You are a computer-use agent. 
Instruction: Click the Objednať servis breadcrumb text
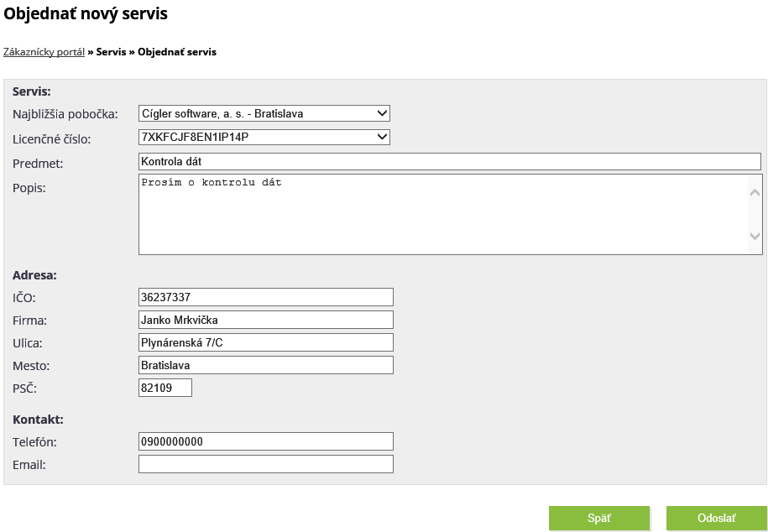point(177,52)
